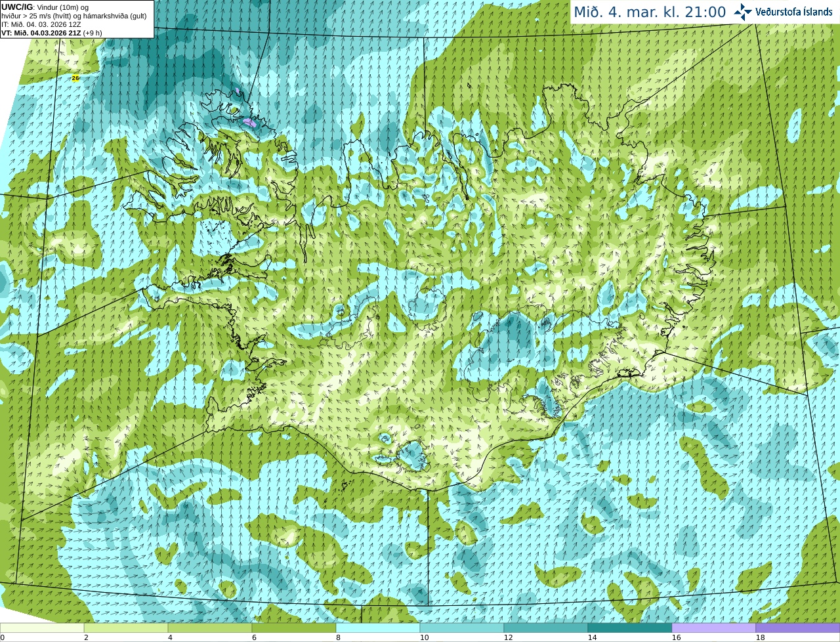Pick the olive 6–8 m/s legend swatch

[x=294, y=628]
